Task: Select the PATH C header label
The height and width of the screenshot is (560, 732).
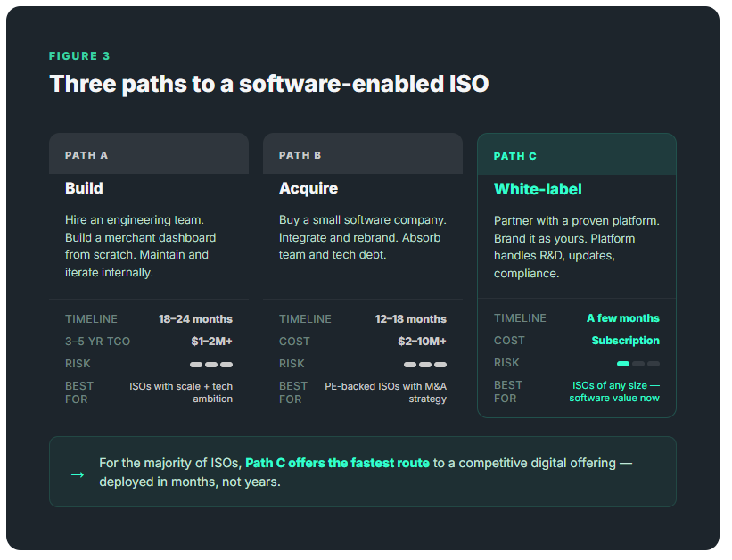Action: pos(515,156)
